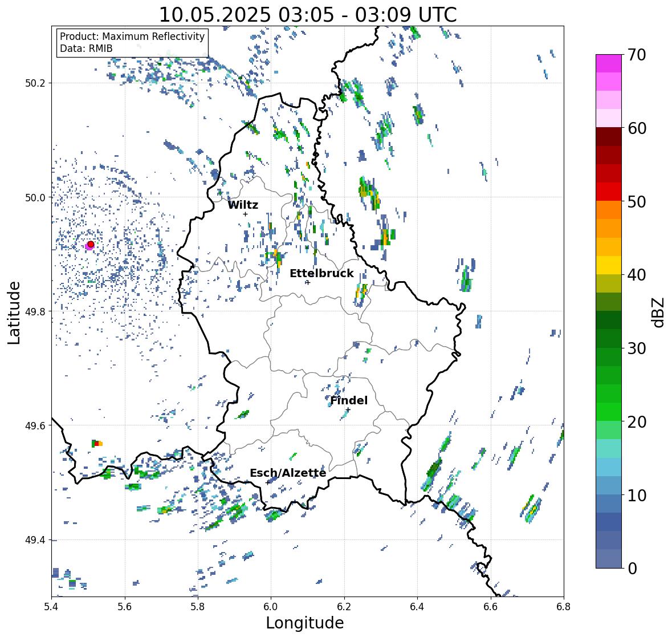The height and width of the screenshot is (637, 672).
Task: Select the Esch/Alzette station label
Action: click(x=288, y=473)
